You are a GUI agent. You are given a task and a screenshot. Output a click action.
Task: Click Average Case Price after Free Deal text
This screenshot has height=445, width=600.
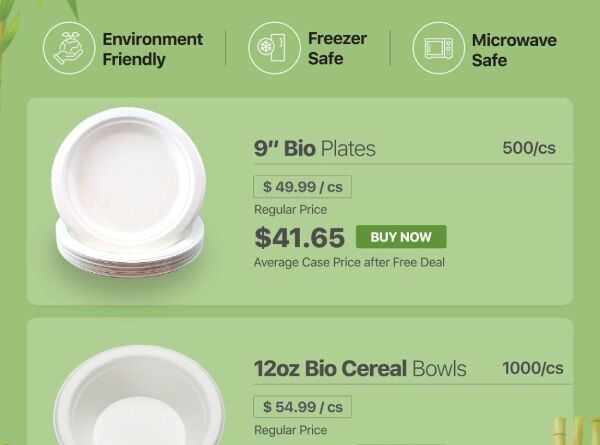pyautogui.click(x=349, y=262)
